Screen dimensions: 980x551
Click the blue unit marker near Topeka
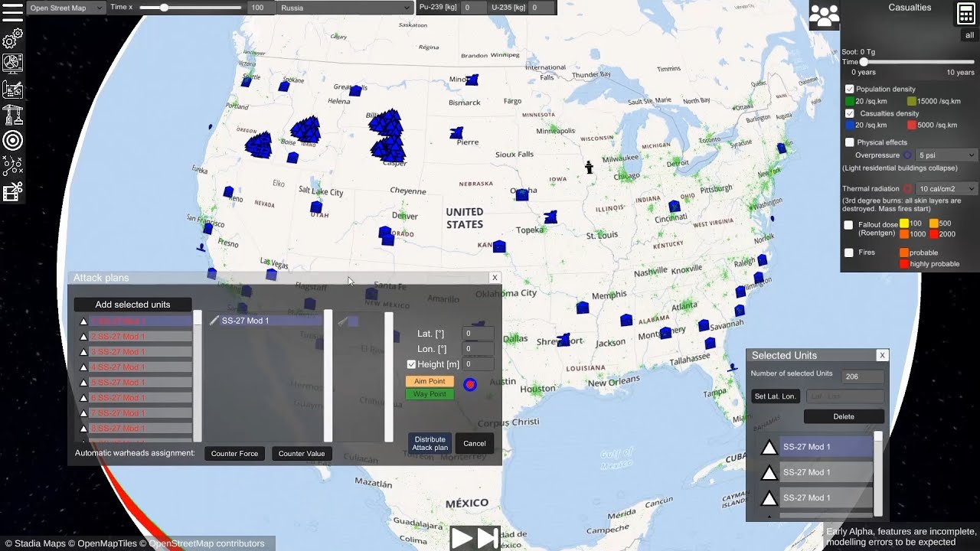(x=550, y=217)
